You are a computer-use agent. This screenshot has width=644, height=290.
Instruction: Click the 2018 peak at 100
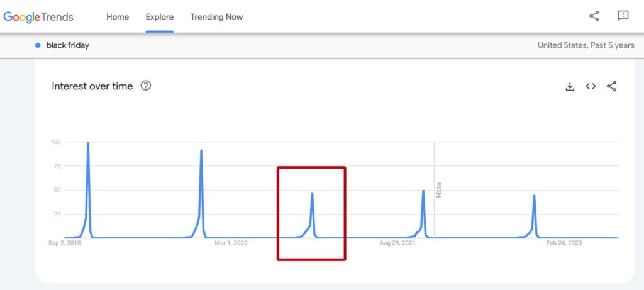88,143
